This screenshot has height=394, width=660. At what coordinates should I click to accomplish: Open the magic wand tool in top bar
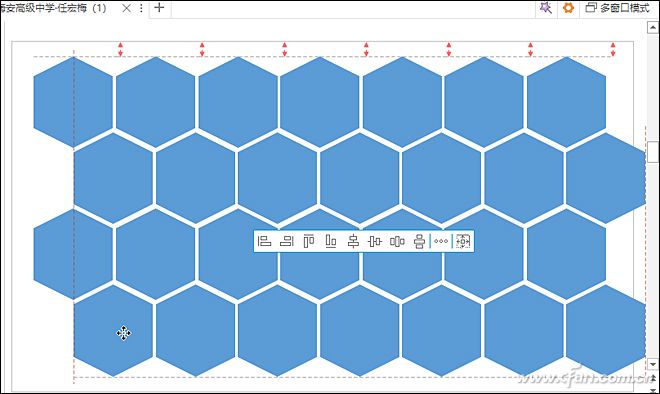tap(546, 8)
